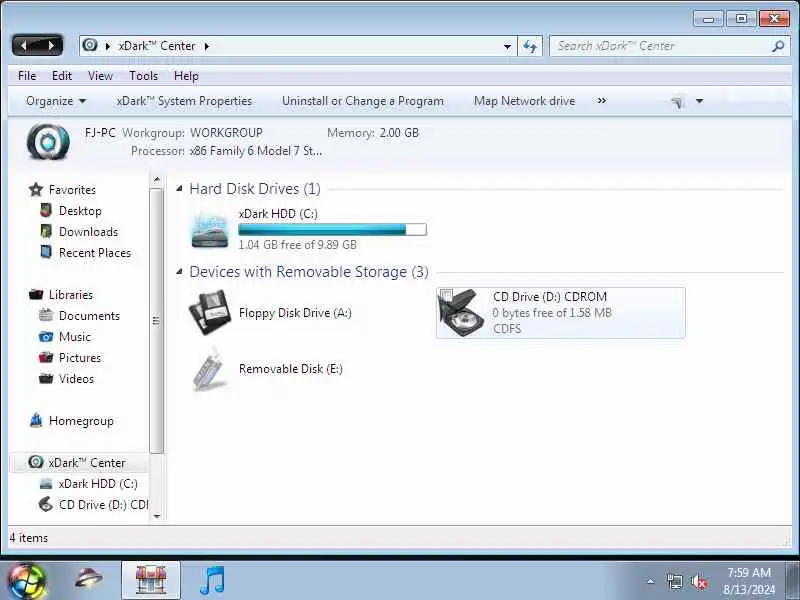Collapse Devices with Removable Storage group

point(180,272)
